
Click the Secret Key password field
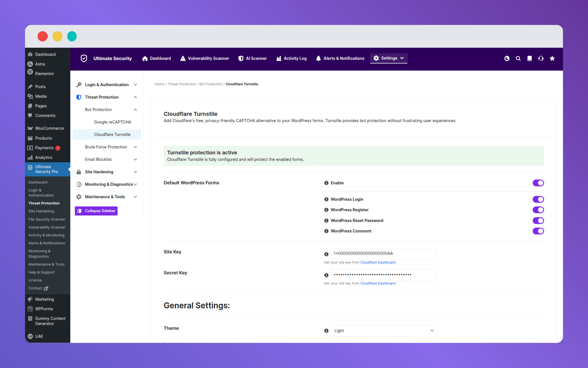[384, 275]
